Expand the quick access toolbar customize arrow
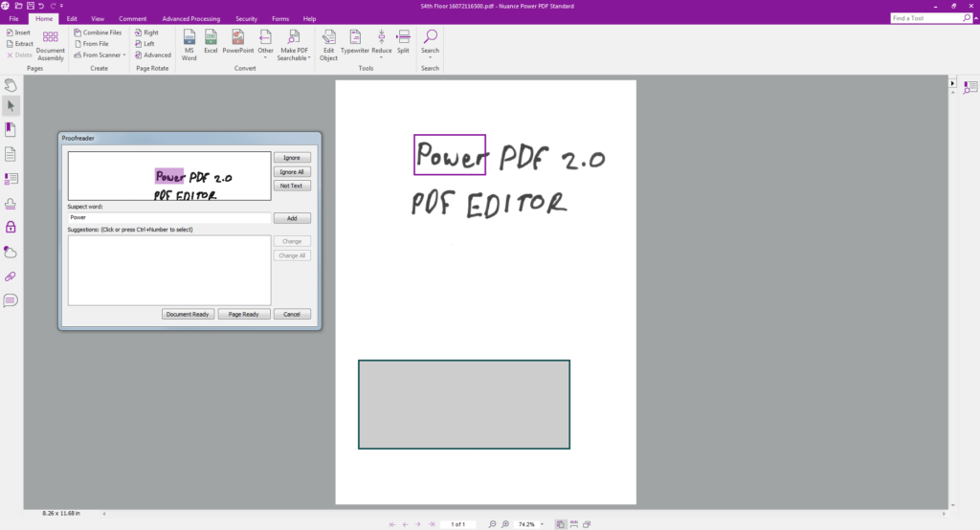 click(62, 6)
